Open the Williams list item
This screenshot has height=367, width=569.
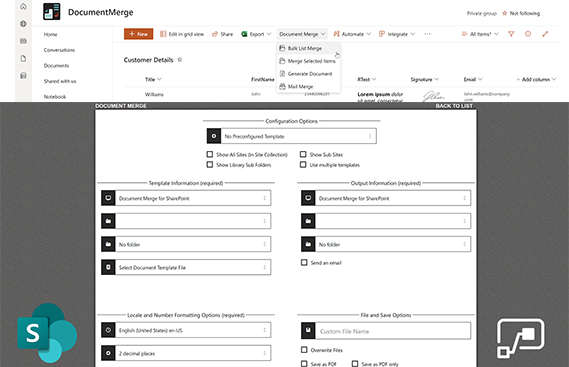pos(154,94)
